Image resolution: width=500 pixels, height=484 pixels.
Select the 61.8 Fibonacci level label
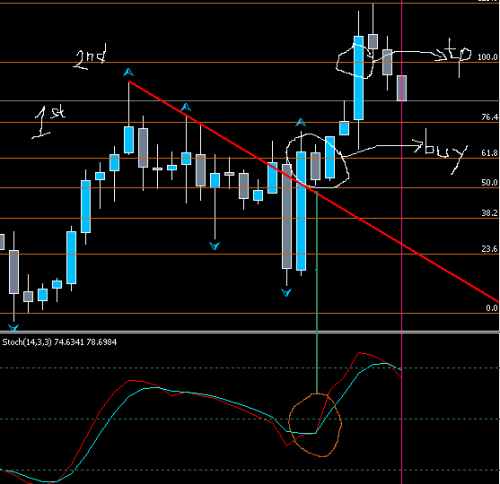(x=489, y=153)
